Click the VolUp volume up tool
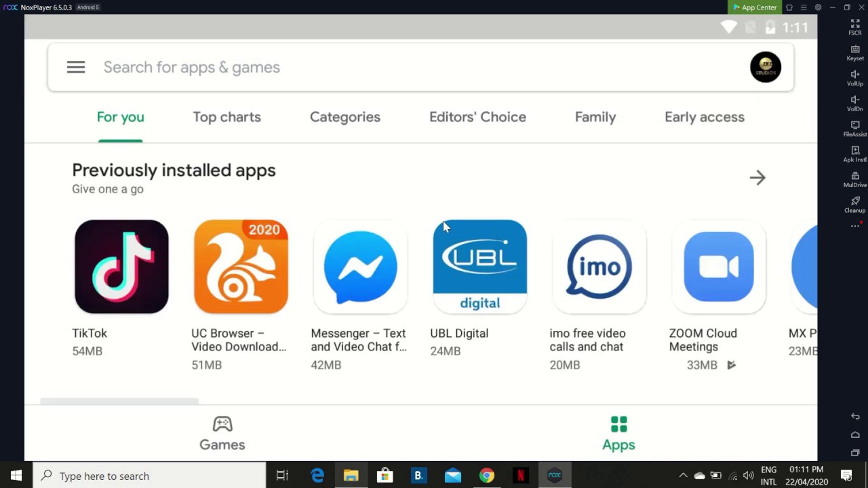Viewport: 868px width, 488px height. [855, 78]
